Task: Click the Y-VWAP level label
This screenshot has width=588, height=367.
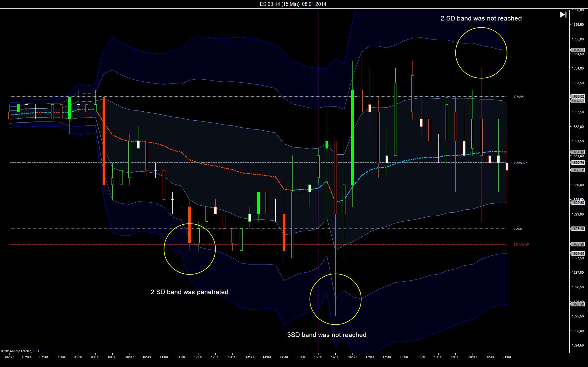Action: [520, 163]
